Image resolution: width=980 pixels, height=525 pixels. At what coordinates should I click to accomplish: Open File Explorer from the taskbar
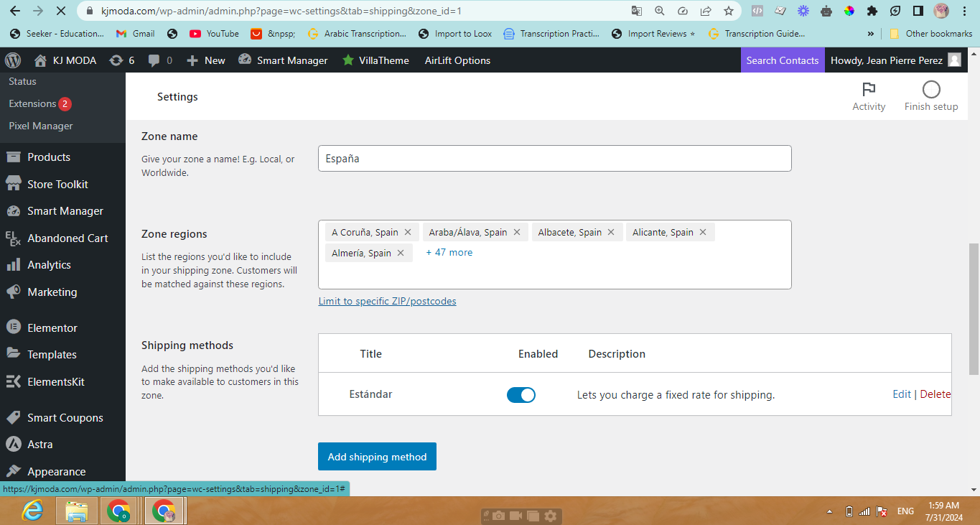tap(77, 511)
